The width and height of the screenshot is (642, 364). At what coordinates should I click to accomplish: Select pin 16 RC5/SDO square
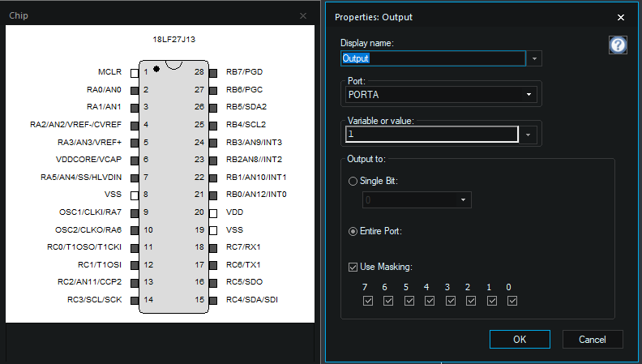(213, 283)
